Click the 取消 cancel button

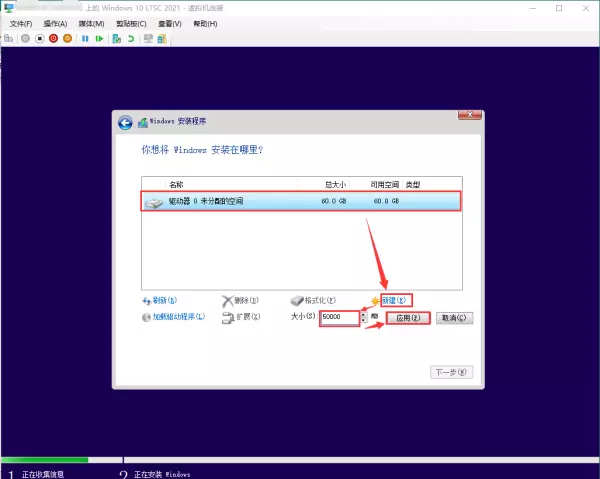pos(454,318)
